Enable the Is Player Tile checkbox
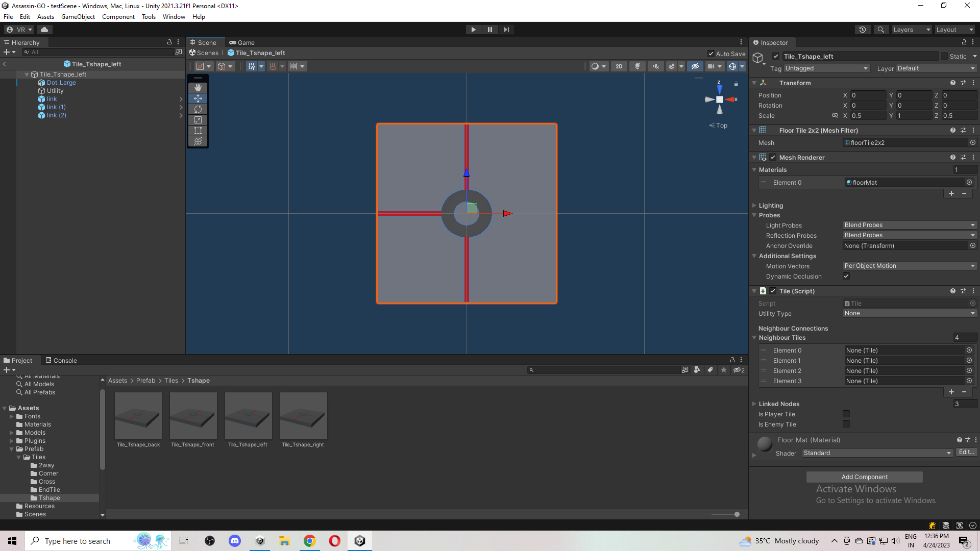The height and width of the screenshot is (551, 980). (x=846, y=414)
